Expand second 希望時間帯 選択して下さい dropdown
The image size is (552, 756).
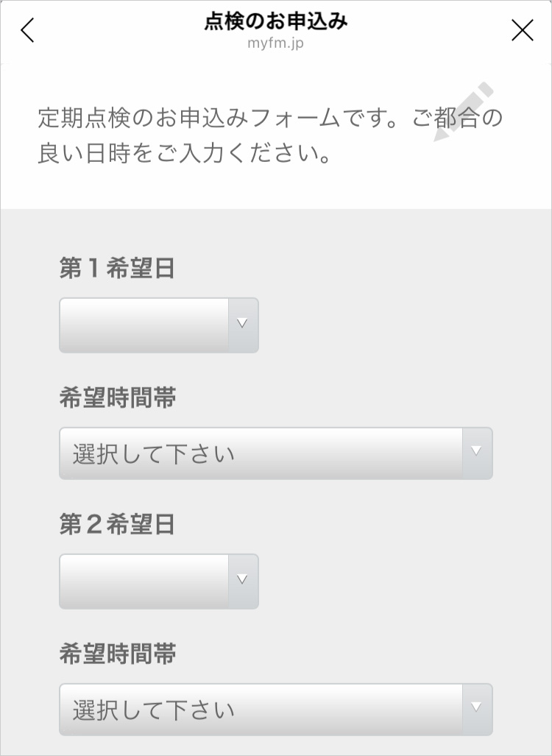pos(276,709)
